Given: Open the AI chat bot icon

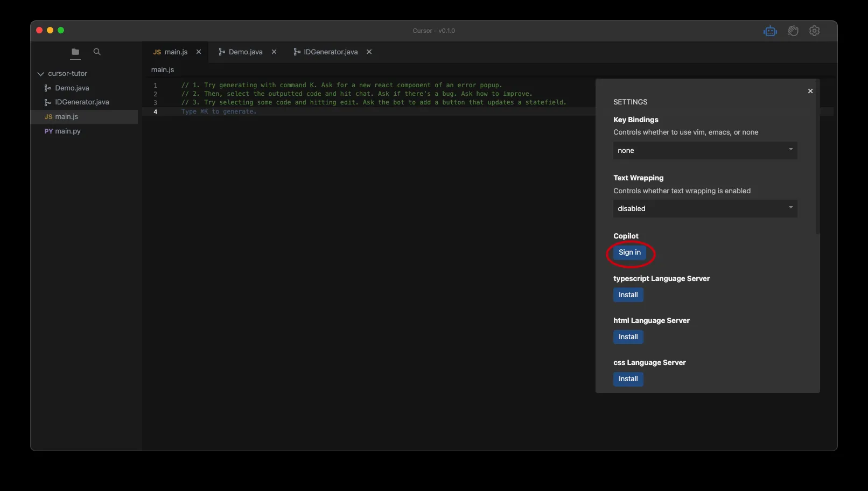Looking at the screenshot, I should [x=770, y=31].
